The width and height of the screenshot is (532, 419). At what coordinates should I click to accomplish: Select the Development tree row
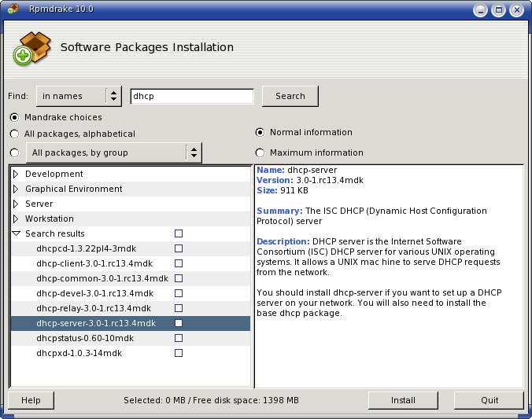[x=131, y=174]
